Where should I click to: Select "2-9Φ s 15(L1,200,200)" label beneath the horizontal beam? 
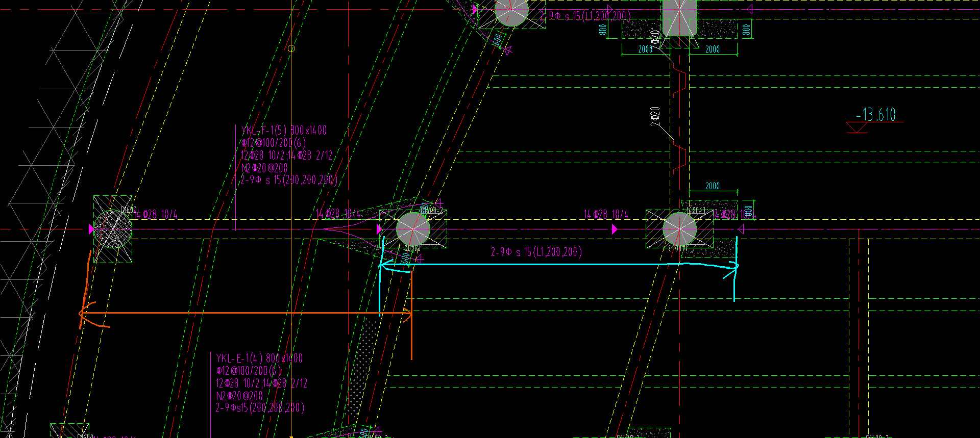536,252
